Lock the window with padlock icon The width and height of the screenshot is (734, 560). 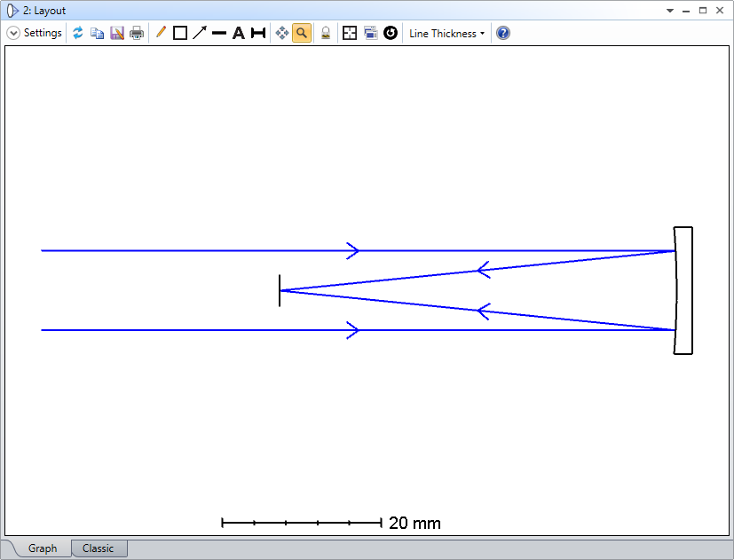tap(326, 33)
